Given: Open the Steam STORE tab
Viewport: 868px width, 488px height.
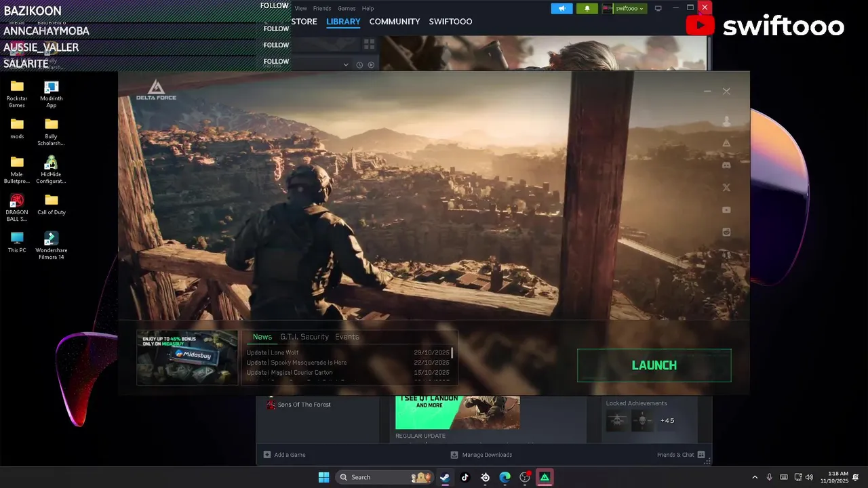Looking at the screenshot, I should 304,22.
